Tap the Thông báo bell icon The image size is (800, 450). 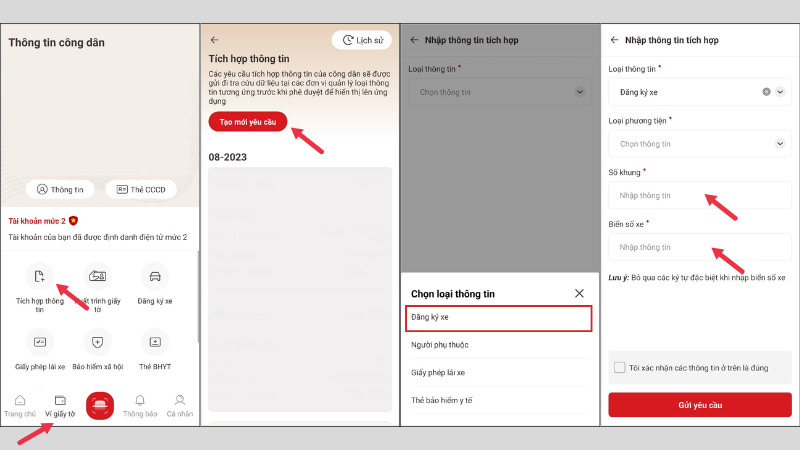[x=140, y=400]
